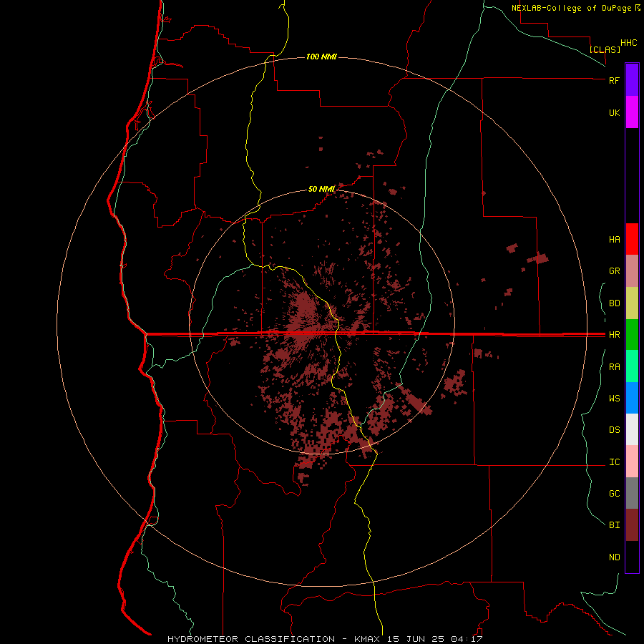Click the KMAX radar site identifier
The image size is (644, 644).
pyautogui.click(x=367, y=639)
